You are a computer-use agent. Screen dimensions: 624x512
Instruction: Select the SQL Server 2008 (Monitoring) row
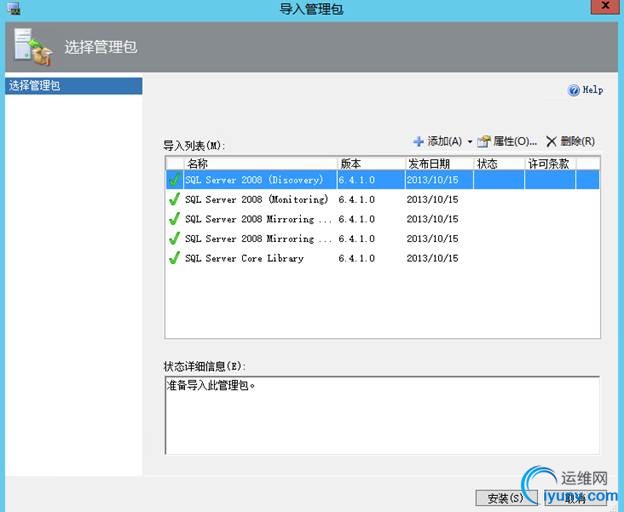pos(382,199)
